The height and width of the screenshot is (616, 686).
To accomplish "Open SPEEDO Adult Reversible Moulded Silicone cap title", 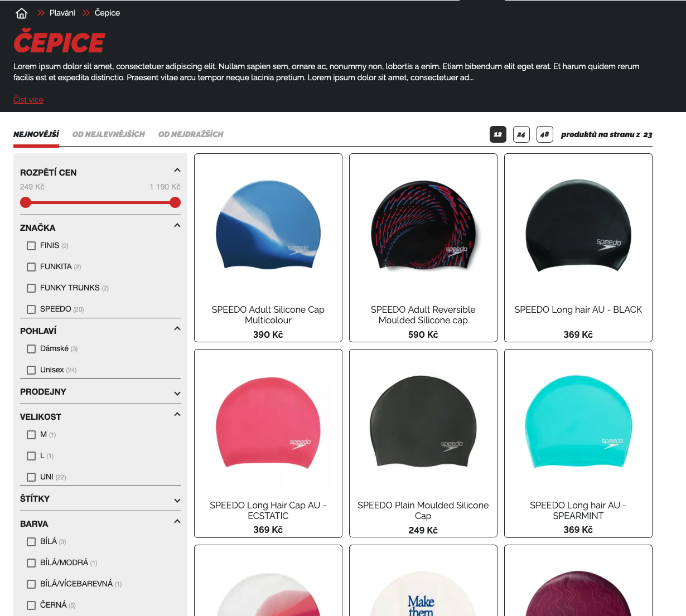I will pos(423,315).
